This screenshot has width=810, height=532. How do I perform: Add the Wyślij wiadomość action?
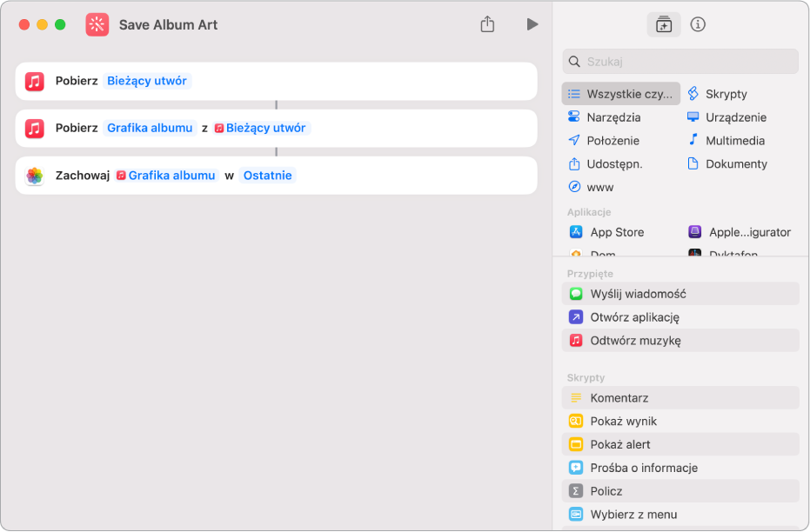[680, 294]
